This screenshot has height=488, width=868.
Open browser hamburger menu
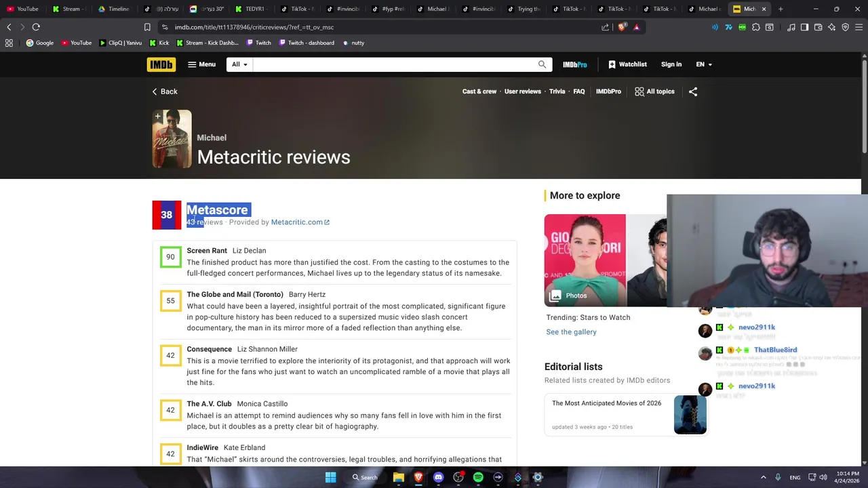(859, 27)
